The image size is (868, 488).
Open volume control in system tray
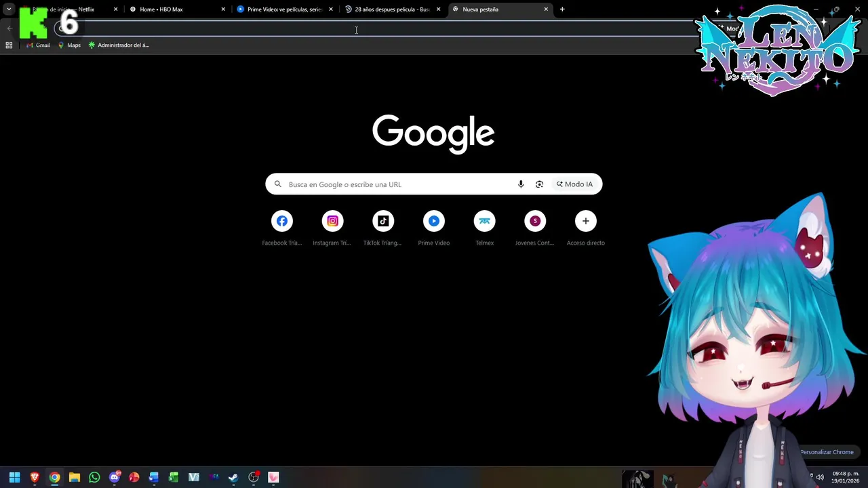[x=820, y=477]
